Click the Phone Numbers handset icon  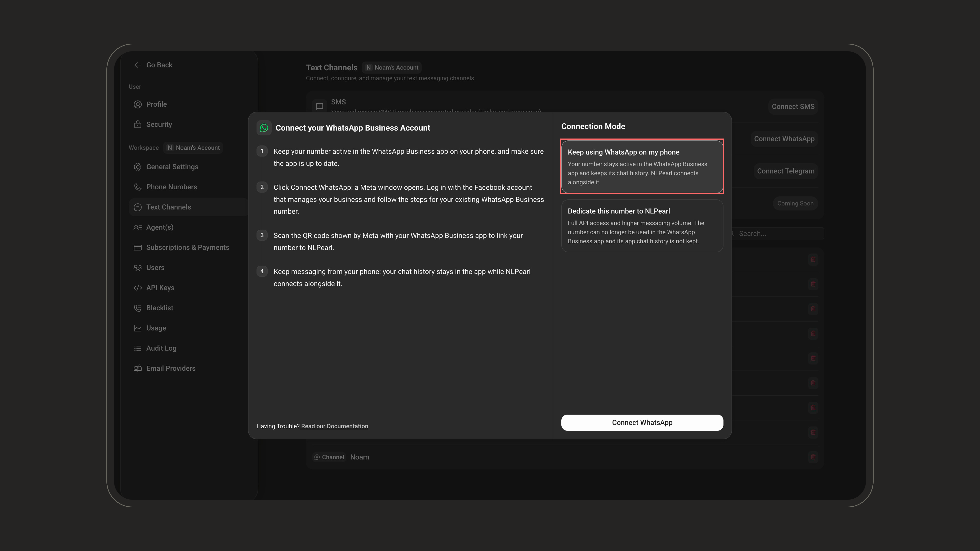(x=137, y=187)
